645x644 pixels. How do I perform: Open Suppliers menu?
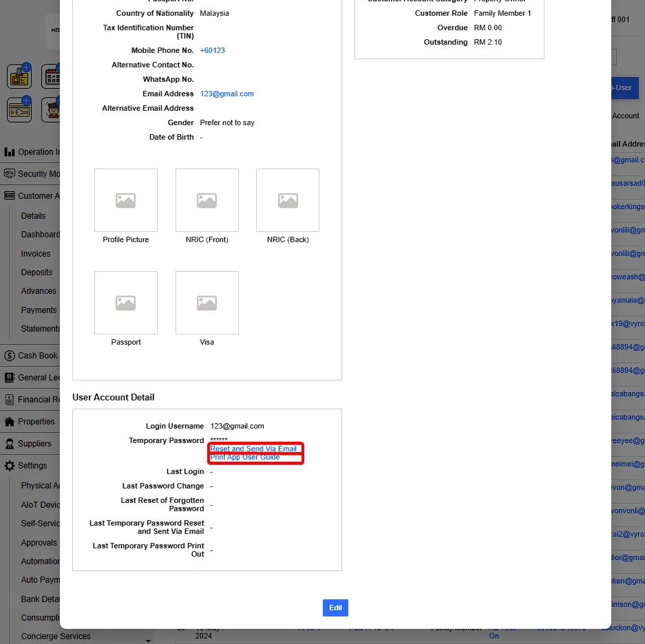[34, 444]
